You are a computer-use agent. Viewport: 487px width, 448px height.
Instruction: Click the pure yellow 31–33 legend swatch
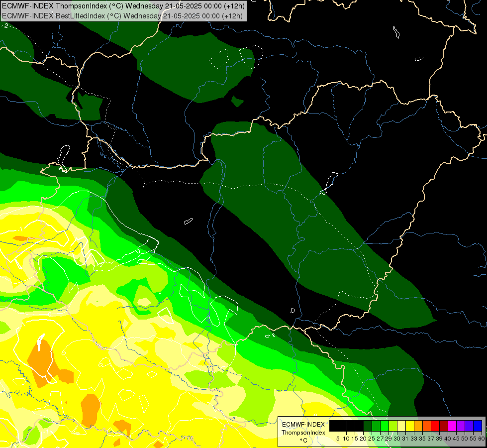(410, 426)
